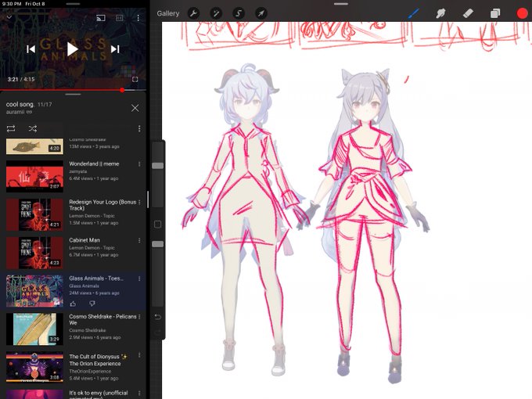This screenshot has width=532, height=399.
Task: Open YouTube player more options menu
Action: tap(138, 18)
